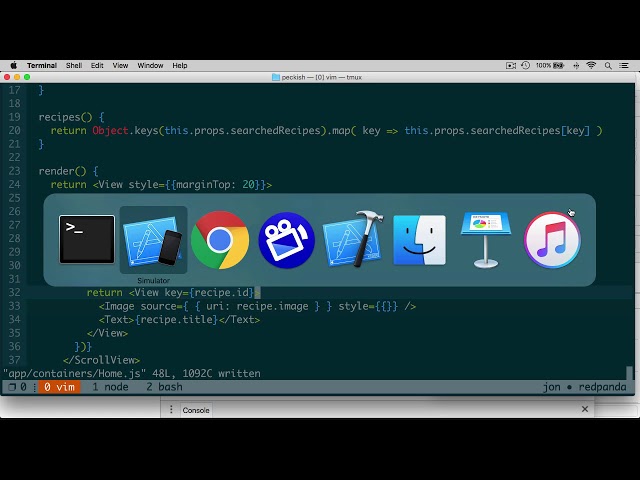Open the Window menu
Screen dimensions: 640x480
click(150, 65)
